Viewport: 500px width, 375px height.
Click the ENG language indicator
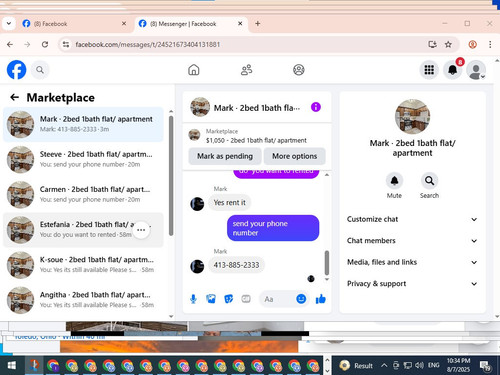coord(434,365)
